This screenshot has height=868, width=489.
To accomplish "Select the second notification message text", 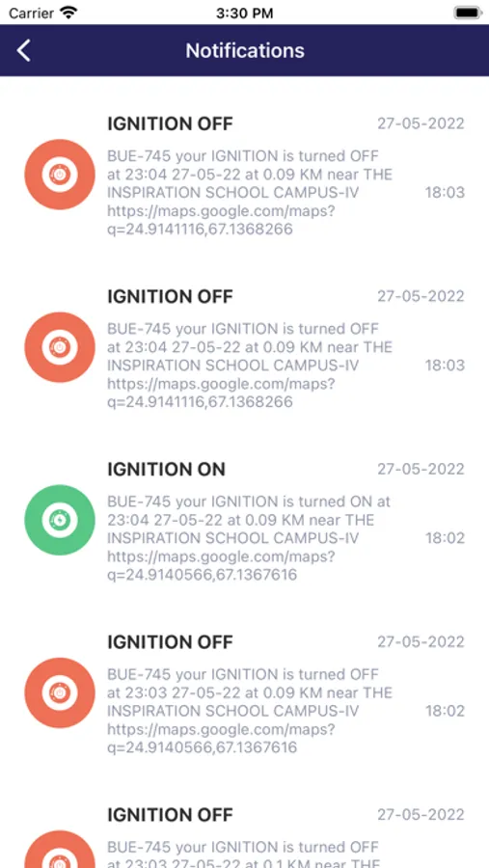I will tap(250, 366).
